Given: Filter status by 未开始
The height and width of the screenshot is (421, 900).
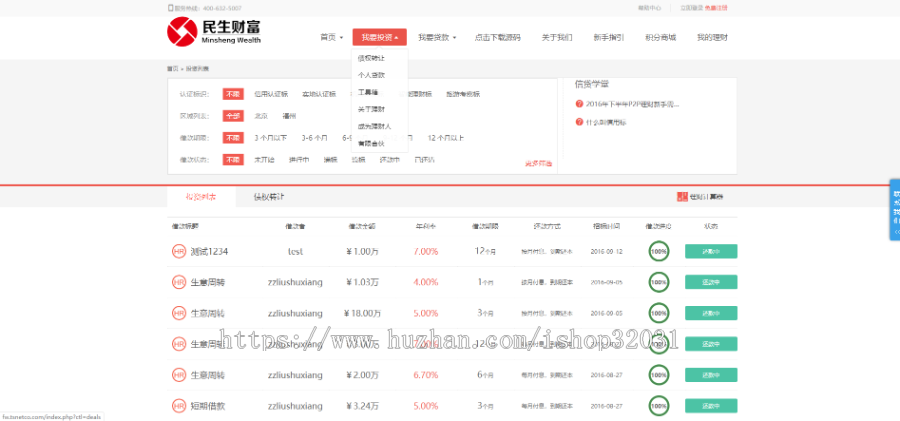Looking at the screenshot, I should click(x=265, y=160).
